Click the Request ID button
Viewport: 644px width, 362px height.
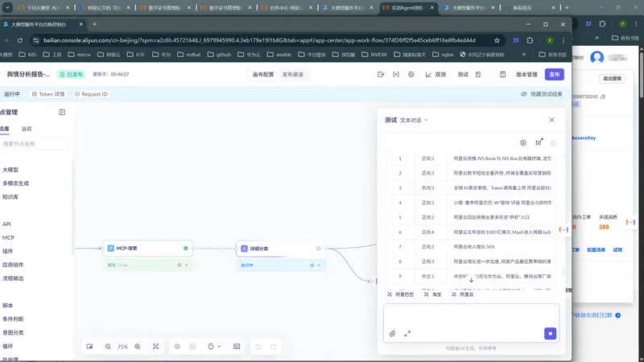pos(91,94)
